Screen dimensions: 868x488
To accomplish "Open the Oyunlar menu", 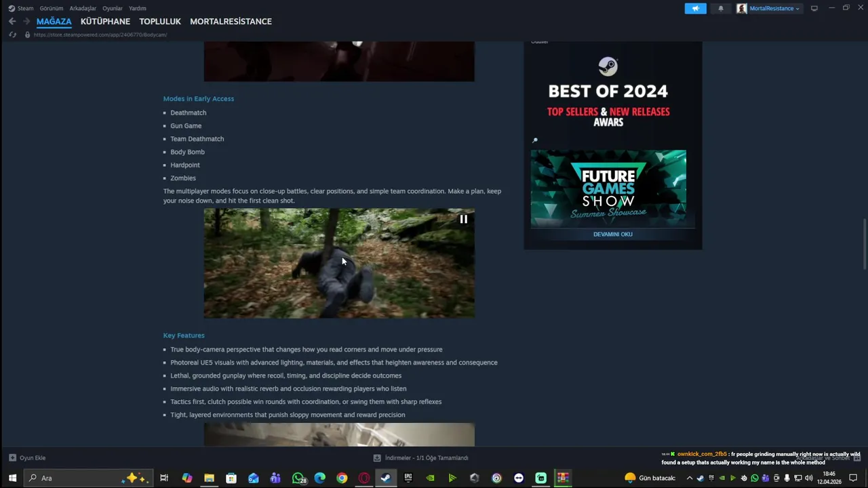I will click(x=113, y=8).
